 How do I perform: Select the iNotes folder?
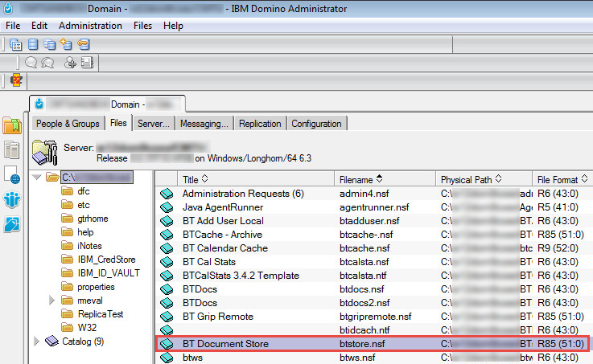(x=89, y=245)
